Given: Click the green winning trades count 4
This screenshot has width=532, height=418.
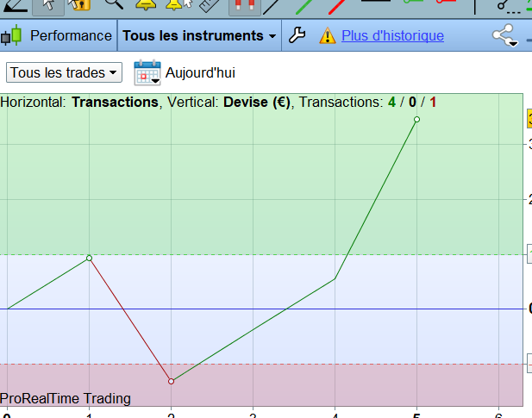Looking at the screenshot, I should 391,102.
